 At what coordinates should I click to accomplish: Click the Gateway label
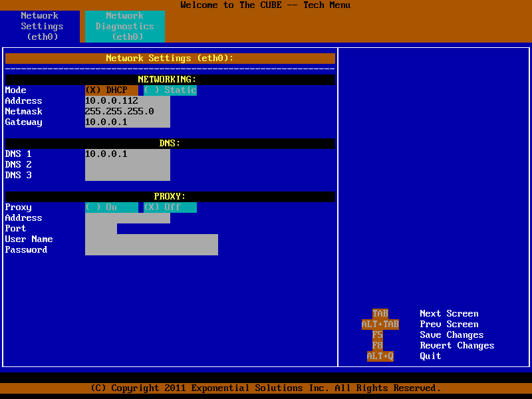pyautogui.click(x=24, y=122)
